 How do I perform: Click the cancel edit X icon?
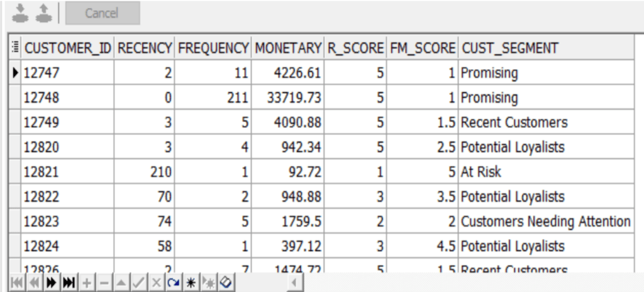(156, 283)
